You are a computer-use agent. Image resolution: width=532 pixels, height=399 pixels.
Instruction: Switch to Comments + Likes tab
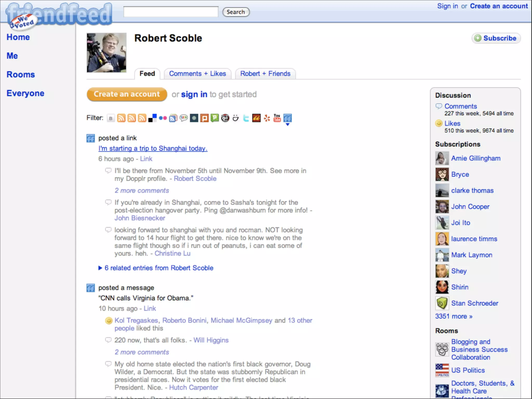(x=197, y=74)
